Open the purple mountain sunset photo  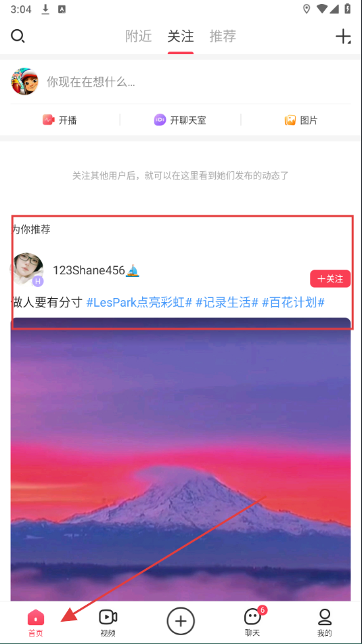(181, 459)
